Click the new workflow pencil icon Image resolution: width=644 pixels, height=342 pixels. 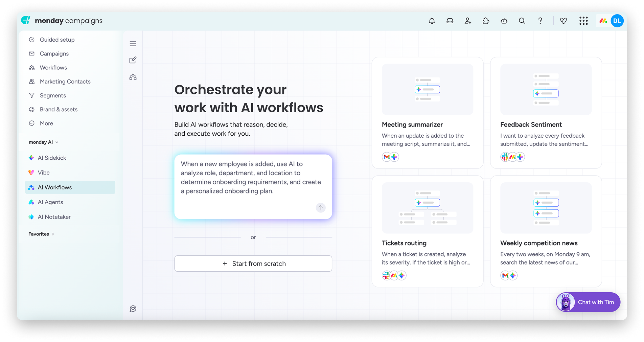tap(133, 60)
